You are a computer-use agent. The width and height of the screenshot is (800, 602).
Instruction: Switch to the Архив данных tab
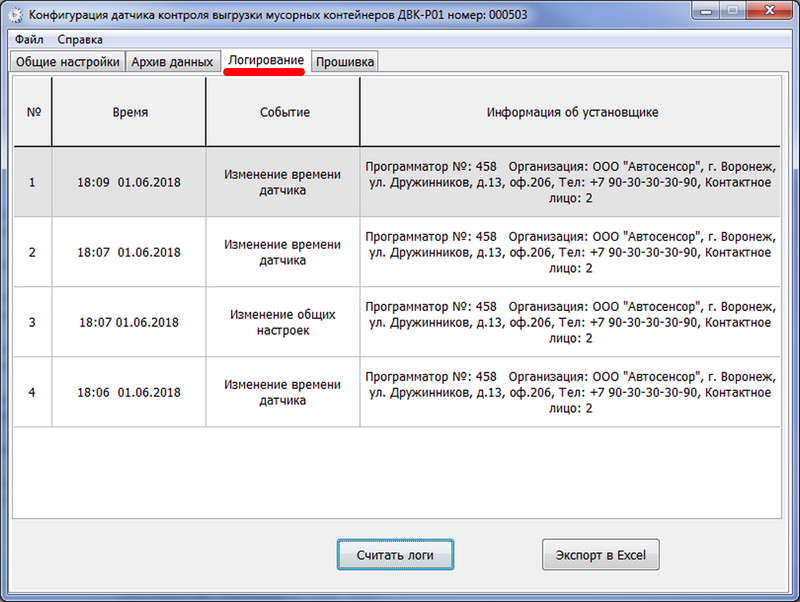click(172, 62)
